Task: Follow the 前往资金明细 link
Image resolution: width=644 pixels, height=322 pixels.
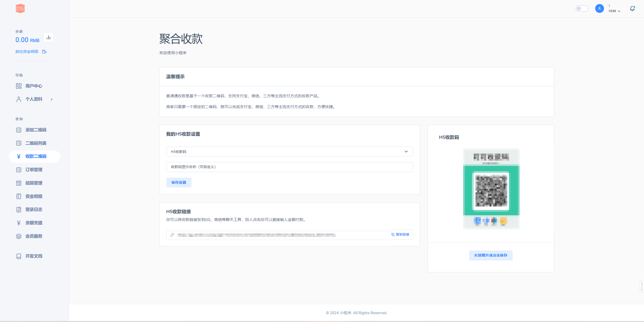Action: pos(27,52)
